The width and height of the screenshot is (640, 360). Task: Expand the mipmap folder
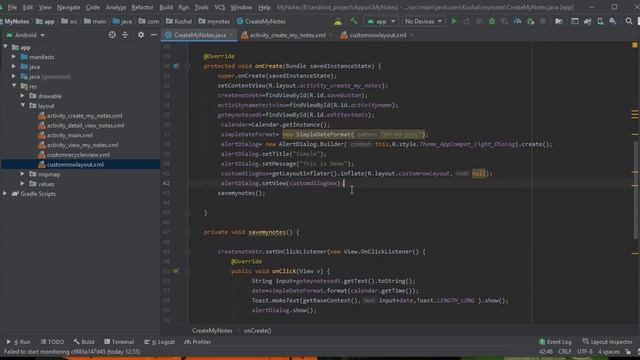(22, 174)
